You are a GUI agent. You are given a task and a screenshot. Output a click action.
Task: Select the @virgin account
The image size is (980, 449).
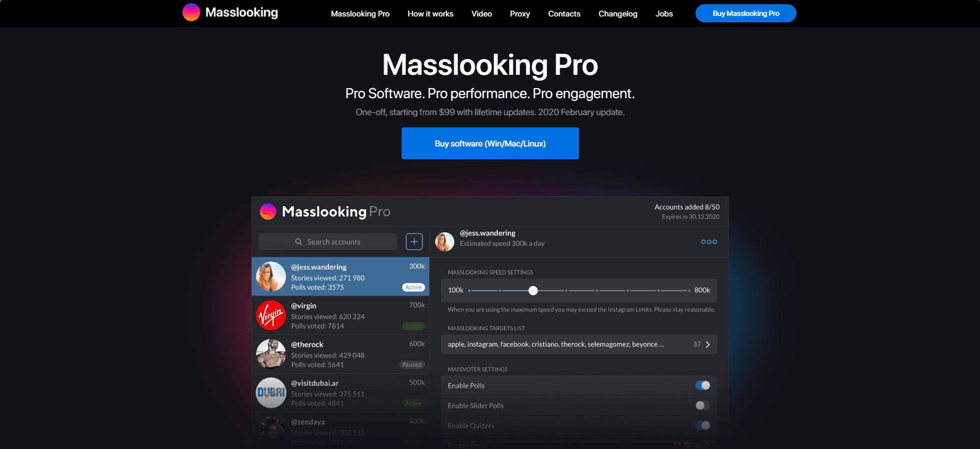coord(340,315)
